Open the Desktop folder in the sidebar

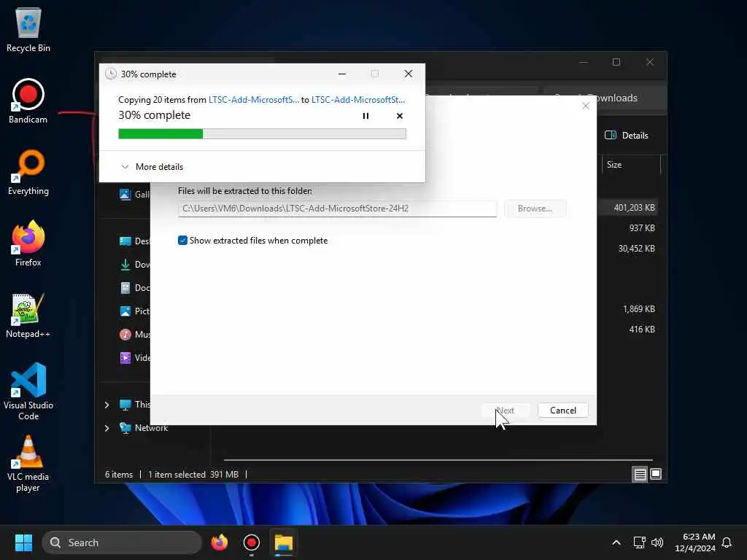(134, 241)
